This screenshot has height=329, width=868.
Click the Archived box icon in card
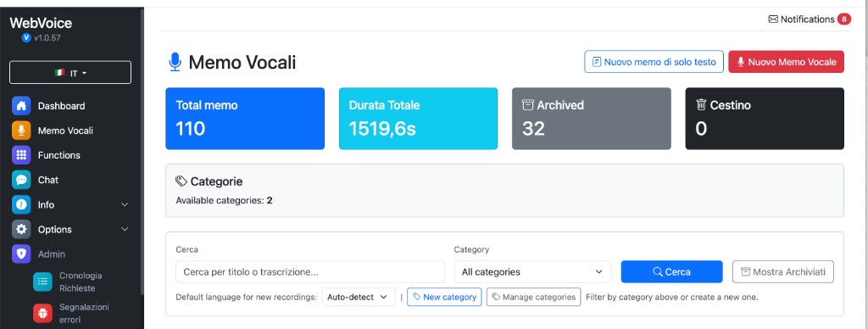click(528, 104)
